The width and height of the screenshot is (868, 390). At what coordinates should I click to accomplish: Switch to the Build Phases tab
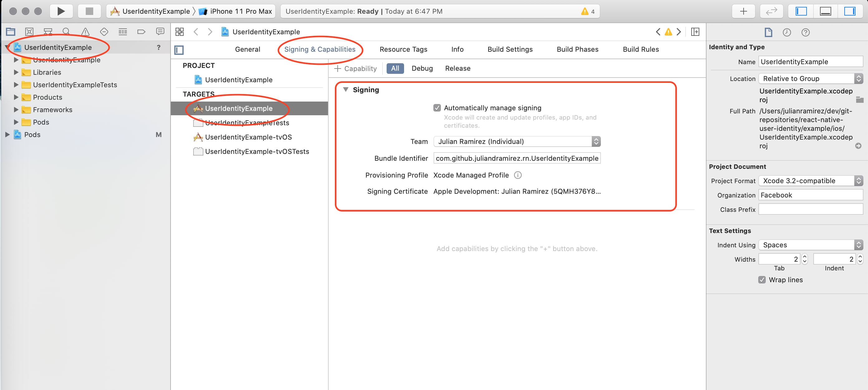pyautogui.click(x=577, y=49)
